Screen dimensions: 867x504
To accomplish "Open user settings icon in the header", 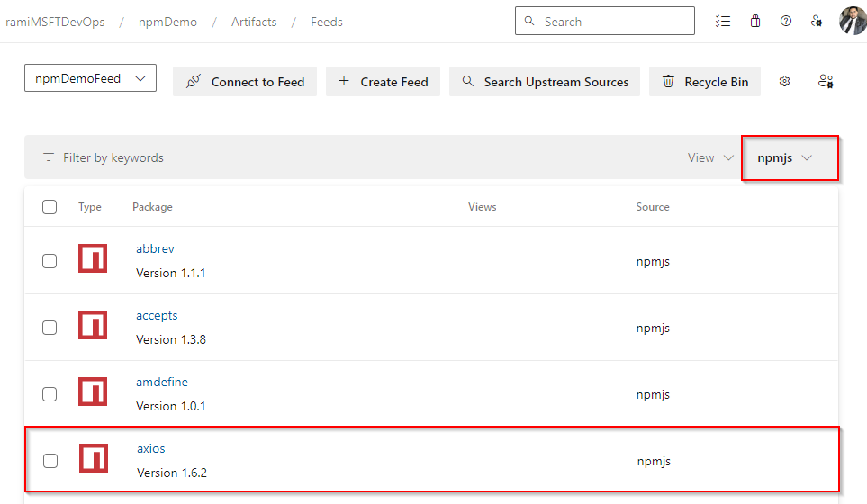I will click(x=817, y=22).
